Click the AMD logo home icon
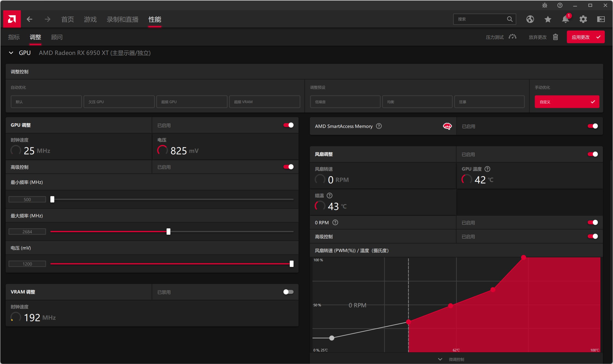Viewport: 613px width, 364px height. (x=12, y=19)
